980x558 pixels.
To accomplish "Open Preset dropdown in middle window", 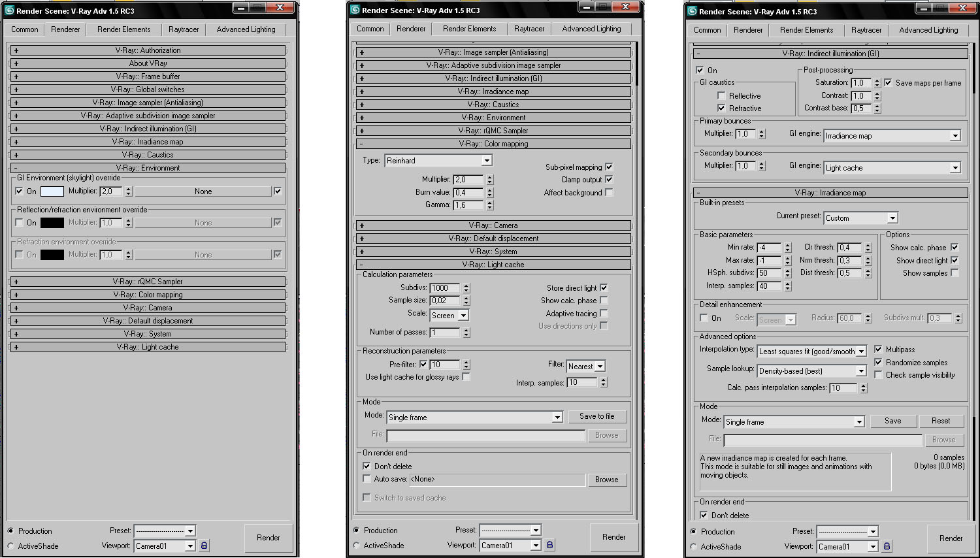I will click(x=510, y=531).
